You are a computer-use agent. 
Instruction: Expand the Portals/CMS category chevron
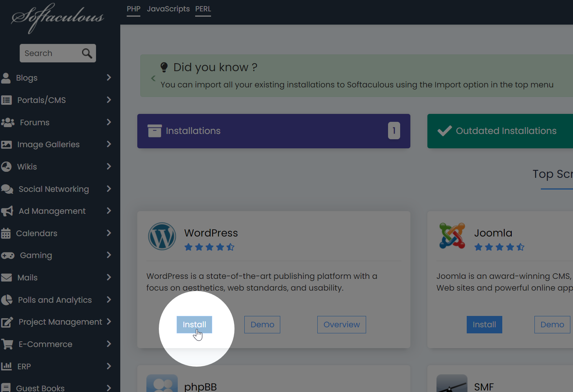pos(109,100)
